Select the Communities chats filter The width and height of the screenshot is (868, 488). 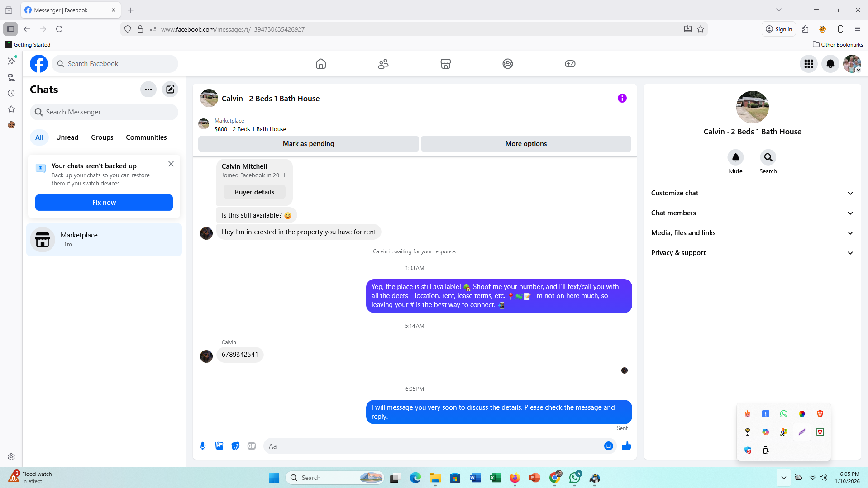point(146,137)
